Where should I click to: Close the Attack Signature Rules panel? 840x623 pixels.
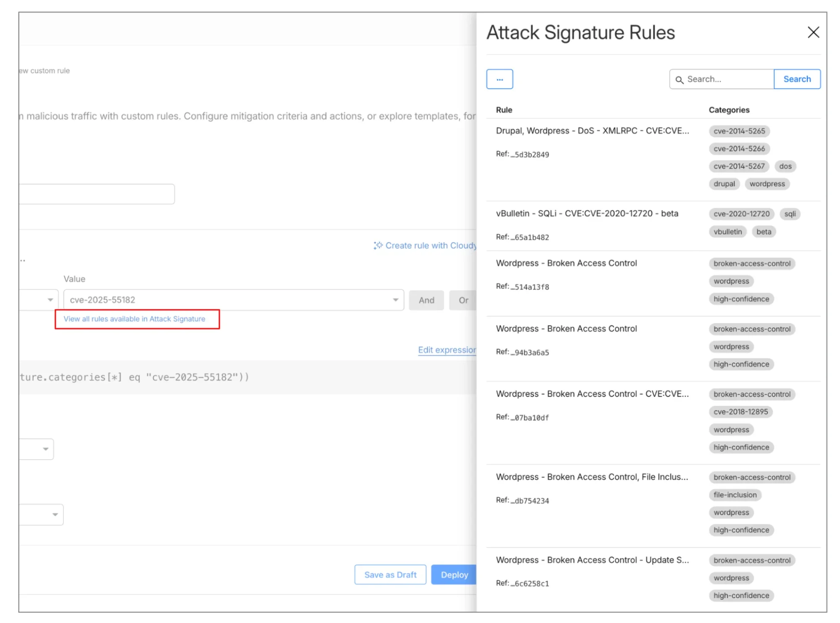[x=814, y=32]
